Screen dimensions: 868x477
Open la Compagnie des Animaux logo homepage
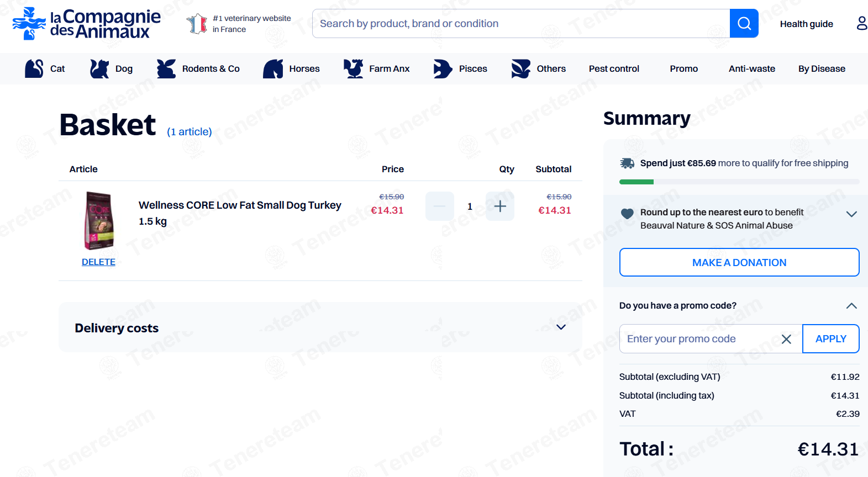coord(86,24)
